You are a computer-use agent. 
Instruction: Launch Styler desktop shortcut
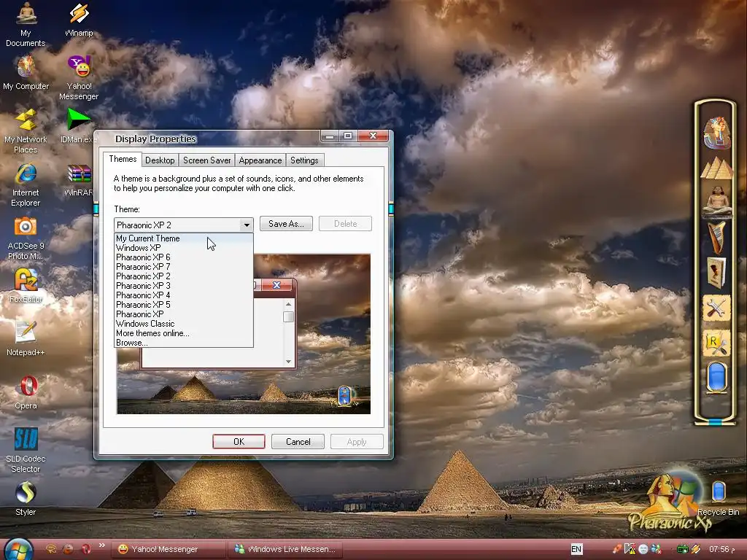26,499
